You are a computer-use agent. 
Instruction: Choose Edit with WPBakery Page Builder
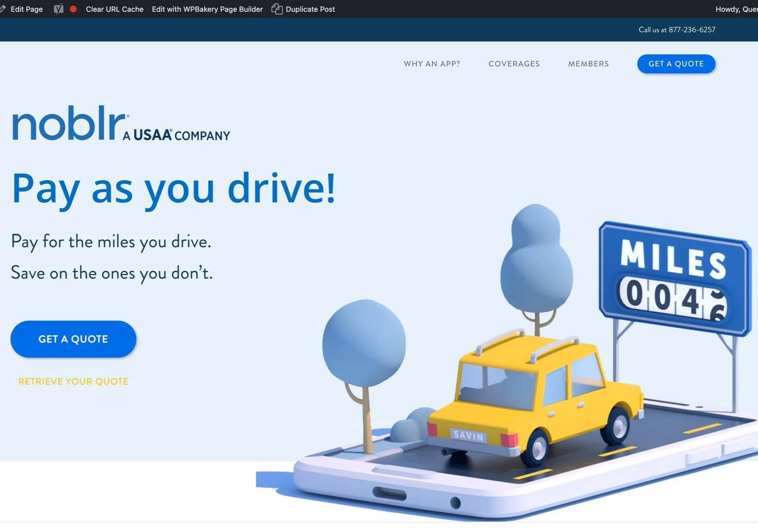[x=207, y=9]
